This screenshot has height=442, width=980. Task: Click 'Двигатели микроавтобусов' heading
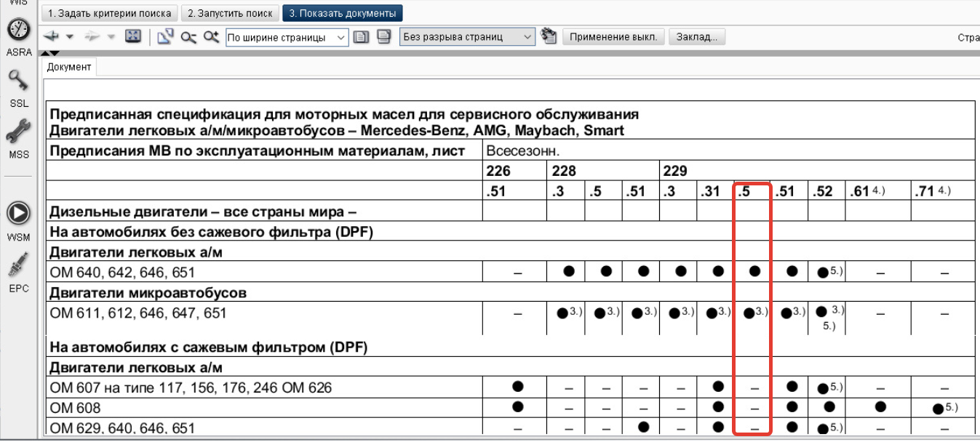point(148,293)
